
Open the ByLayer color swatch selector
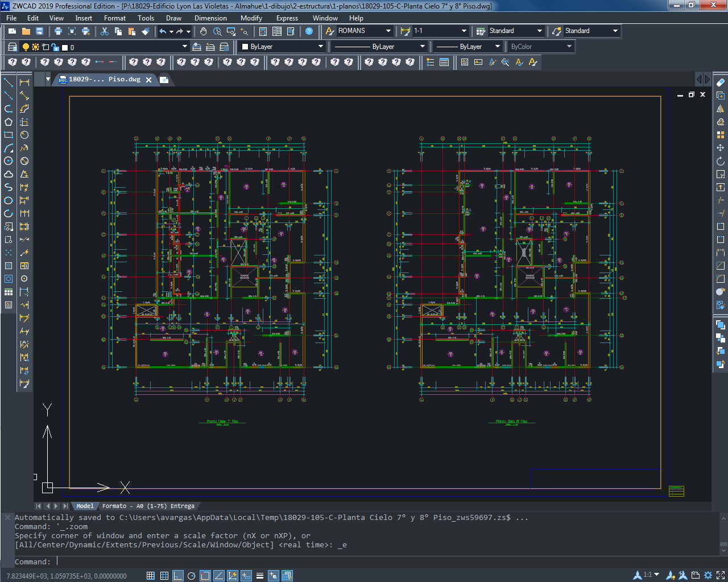pos(320,47)
